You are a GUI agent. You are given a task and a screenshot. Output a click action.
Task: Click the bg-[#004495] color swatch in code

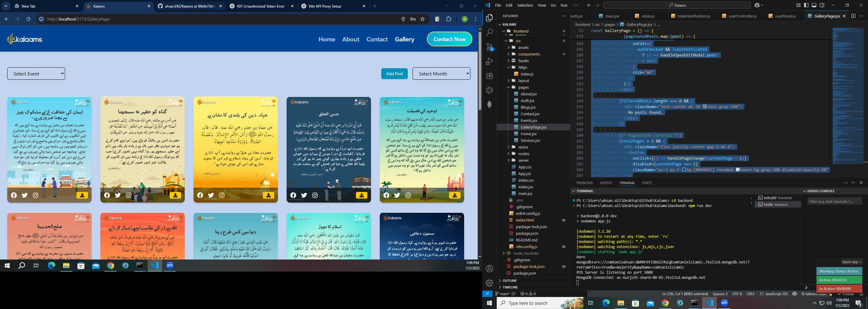[x=684, y=170]
